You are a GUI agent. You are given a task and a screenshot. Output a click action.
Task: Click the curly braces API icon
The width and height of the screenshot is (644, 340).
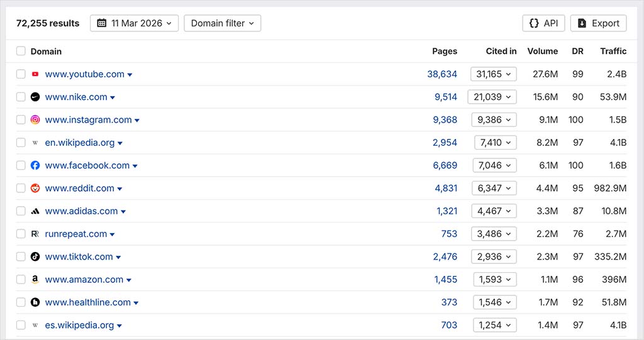click(x=534, y=23)
